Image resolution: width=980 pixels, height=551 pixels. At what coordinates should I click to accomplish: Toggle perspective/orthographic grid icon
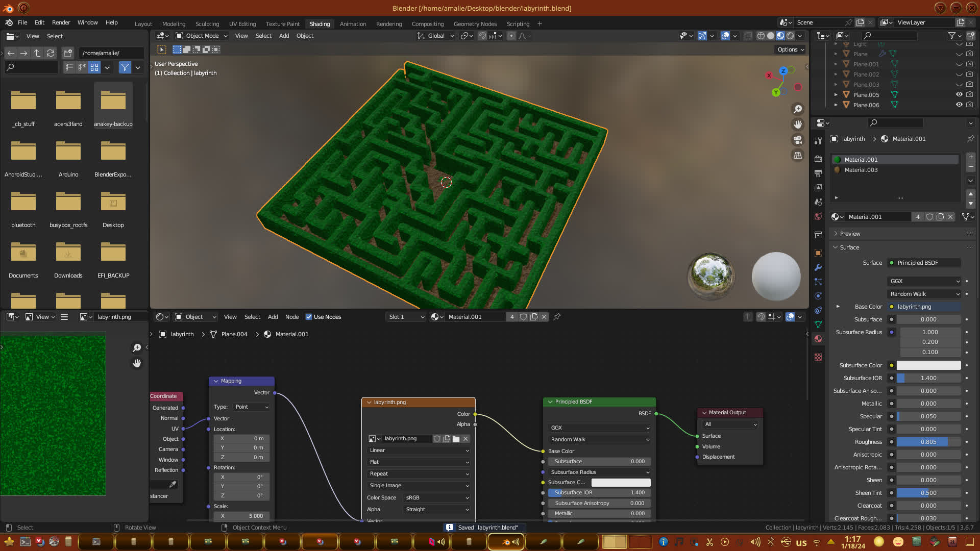pos(797,155)
